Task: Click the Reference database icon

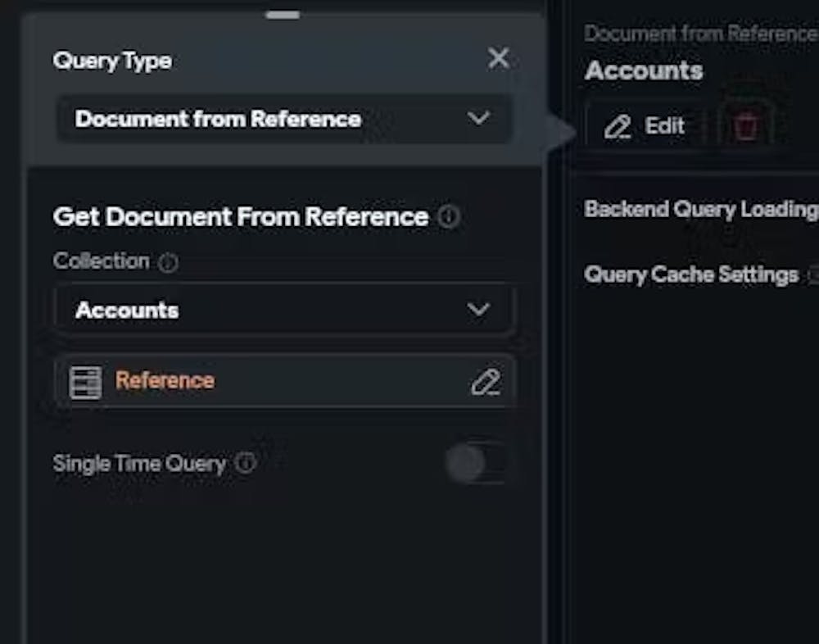Action: coord(86,382)
